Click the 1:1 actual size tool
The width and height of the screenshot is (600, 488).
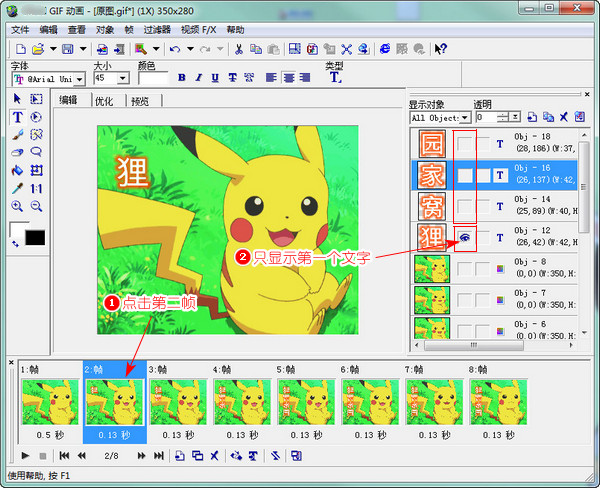(36, 188)
